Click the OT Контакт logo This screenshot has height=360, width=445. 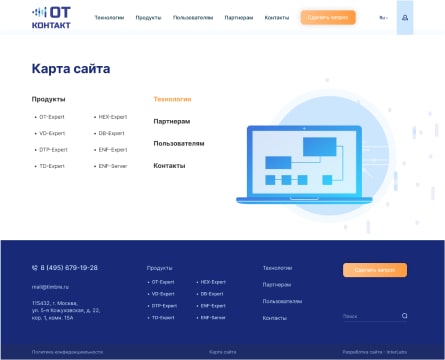pyautogui.click(x=51, y=18)
